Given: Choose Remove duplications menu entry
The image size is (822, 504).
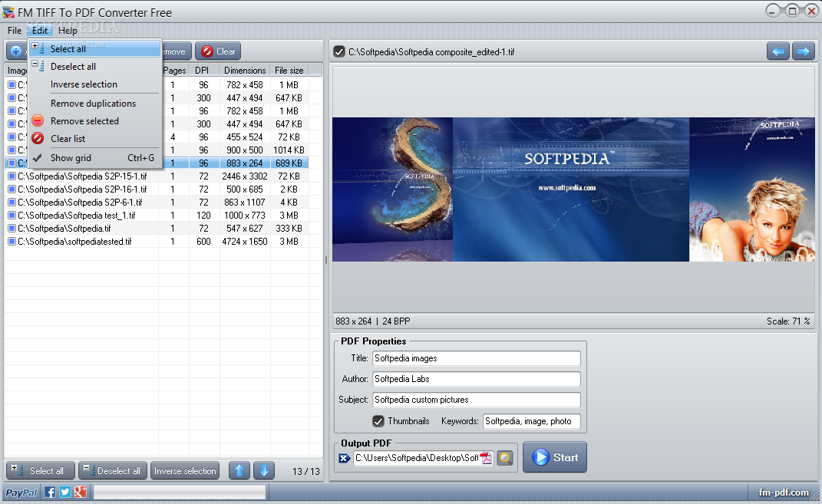Looking at the screenshot, I should tap(94, 104).
